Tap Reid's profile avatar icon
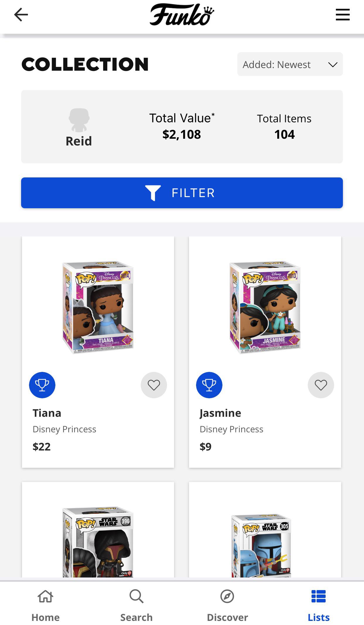 coord(79,120)
